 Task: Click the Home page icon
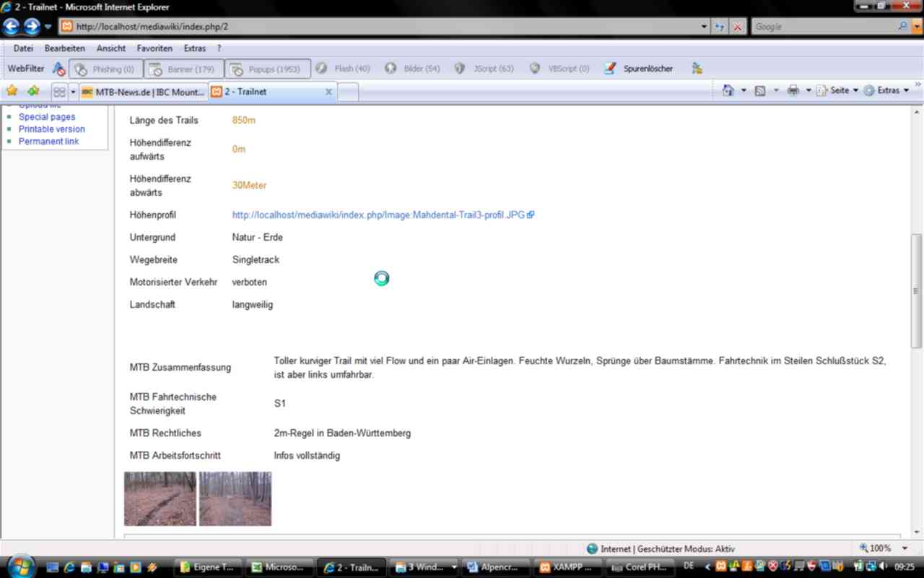(728, 91)
